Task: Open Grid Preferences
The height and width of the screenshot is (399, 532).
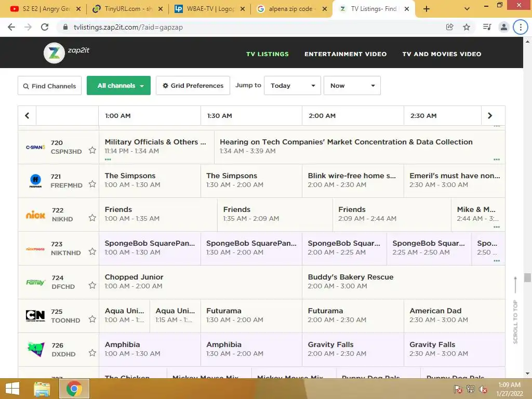Action: pos(193,86)
